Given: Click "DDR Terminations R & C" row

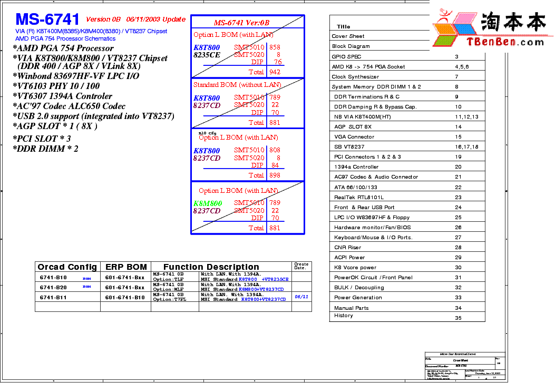Looking at the screenshot, I should tap(407, 96).
